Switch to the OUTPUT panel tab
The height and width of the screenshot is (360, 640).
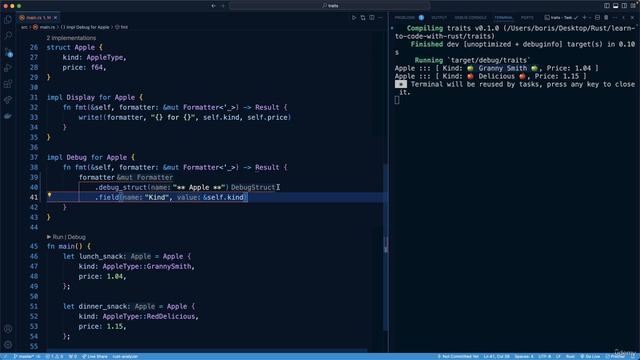pos(439,18)
